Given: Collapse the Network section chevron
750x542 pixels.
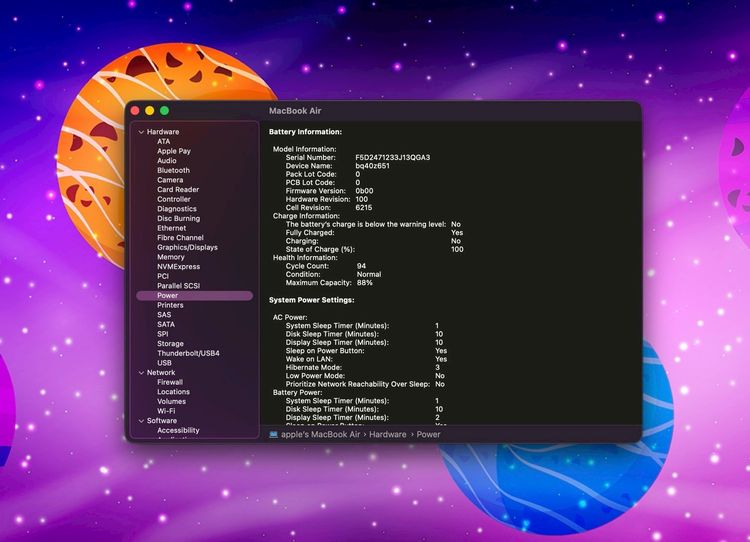Looking at the screenshot, I should pos(141,373).
